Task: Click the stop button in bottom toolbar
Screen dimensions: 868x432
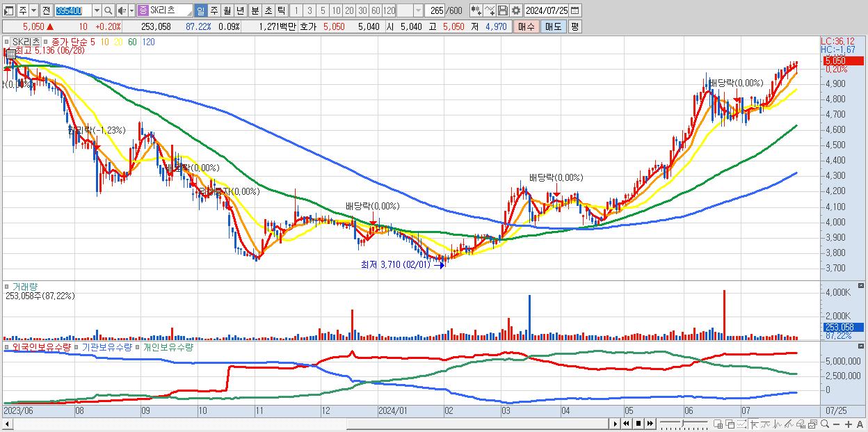Action: (x=638, y=424)
